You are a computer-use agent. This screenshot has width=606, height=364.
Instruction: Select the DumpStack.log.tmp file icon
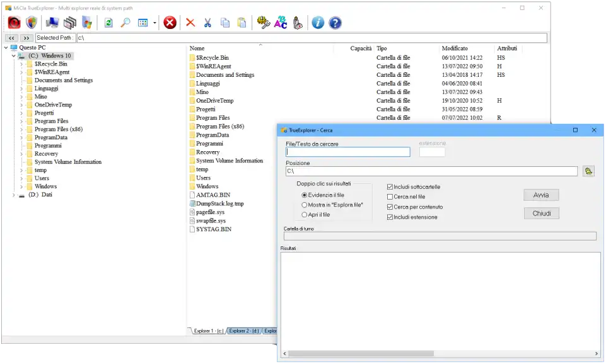[x=192, y=204]
